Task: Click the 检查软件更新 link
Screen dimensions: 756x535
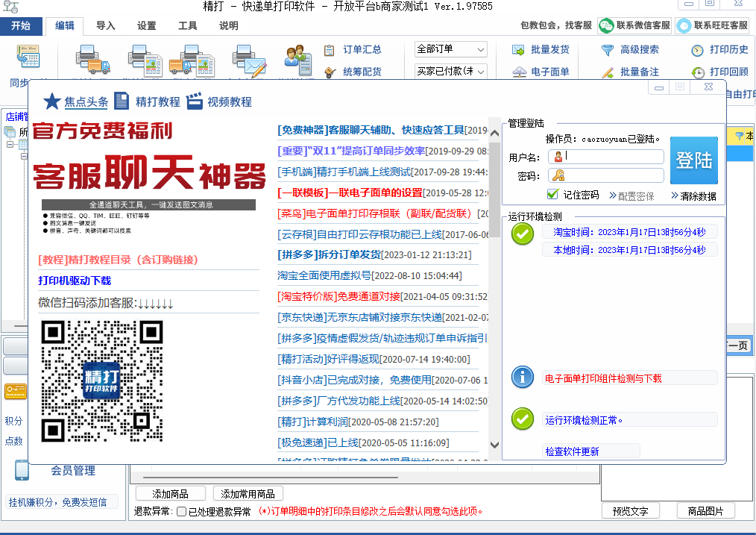Action: (572, 451)
